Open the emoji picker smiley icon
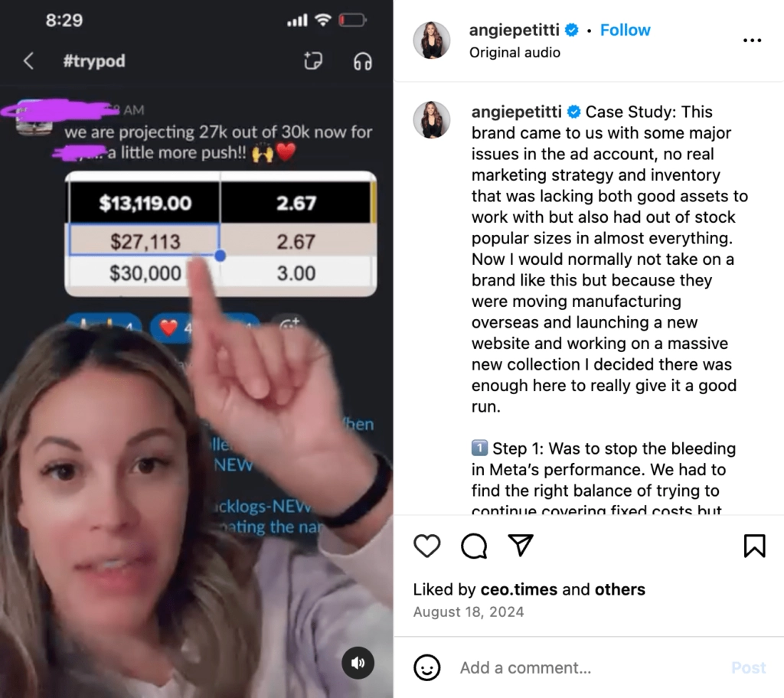The image size is (784, 698). (427, 667)
